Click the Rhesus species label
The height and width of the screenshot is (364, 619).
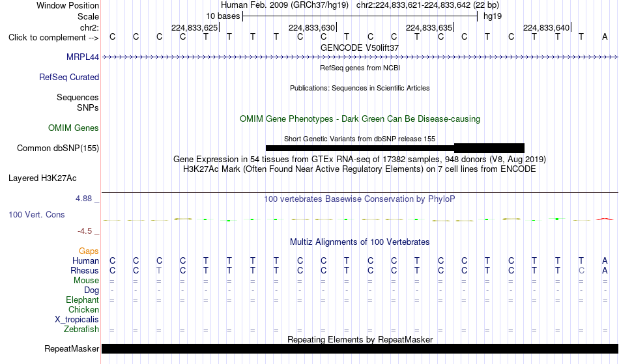[85, 271]
